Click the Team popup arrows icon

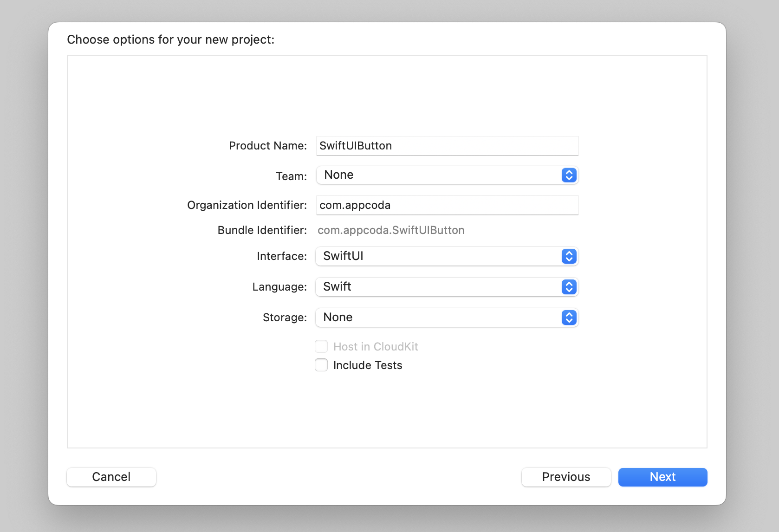(569, 175)
